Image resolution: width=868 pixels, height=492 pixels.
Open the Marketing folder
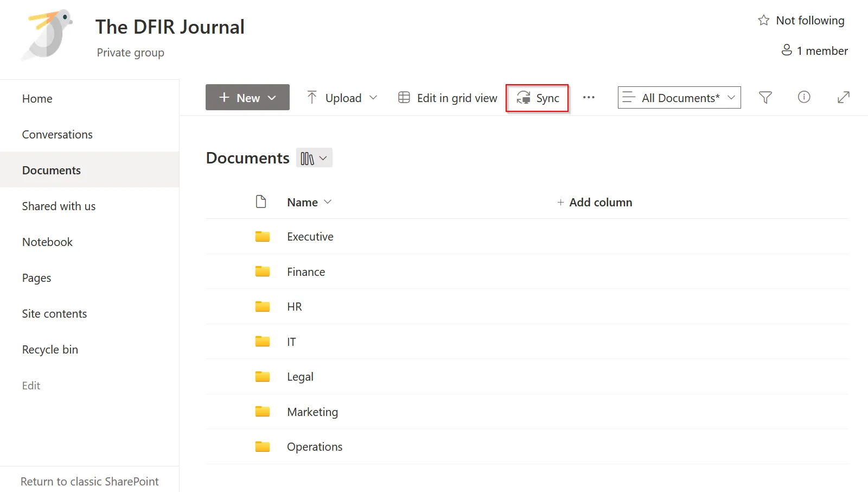coord(312,412)
